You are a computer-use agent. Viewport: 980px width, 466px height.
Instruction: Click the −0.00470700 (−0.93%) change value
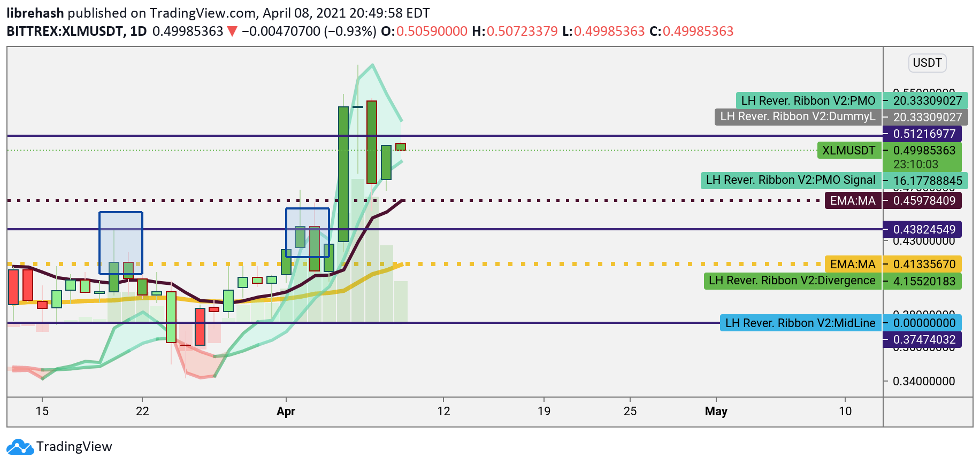tap(309, 31)
